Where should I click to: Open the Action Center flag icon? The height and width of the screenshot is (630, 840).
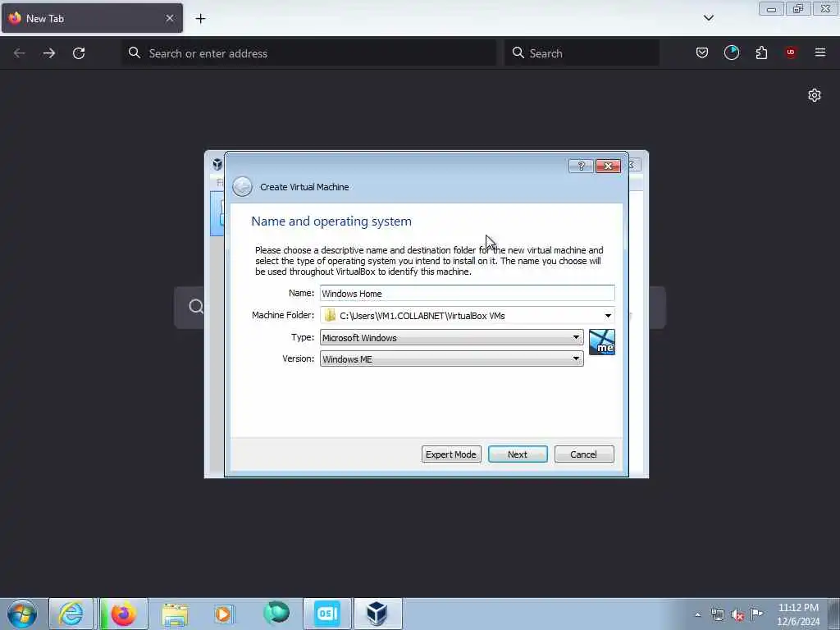pos(757,614)
